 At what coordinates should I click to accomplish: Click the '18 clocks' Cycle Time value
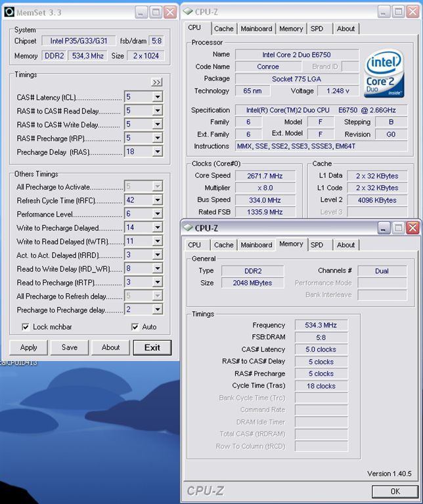(x=321, y=386)
